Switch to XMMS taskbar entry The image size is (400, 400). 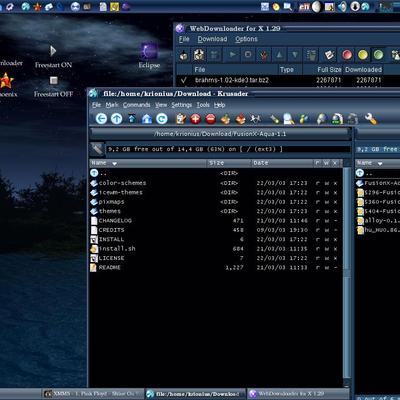click(93, 394)
